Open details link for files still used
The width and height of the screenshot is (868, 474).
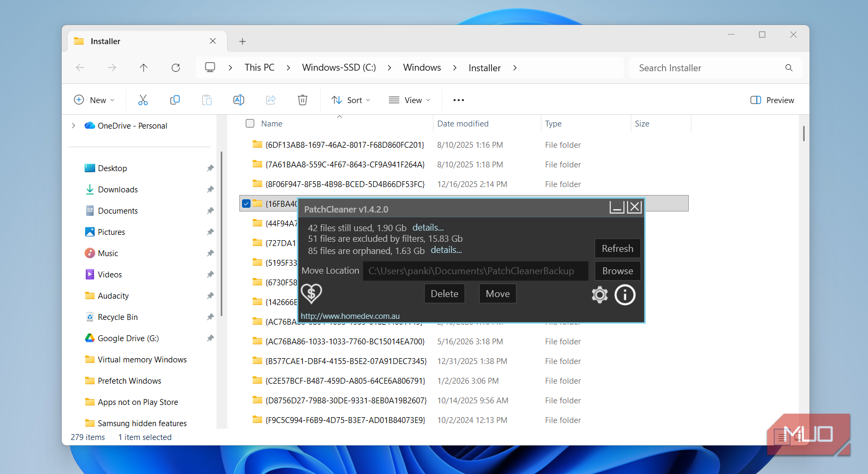point(428,227)
